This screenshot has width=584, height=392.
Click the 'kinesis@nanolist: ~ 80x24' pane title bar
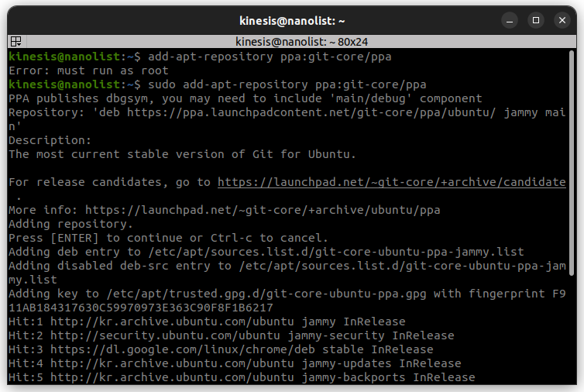302,42
